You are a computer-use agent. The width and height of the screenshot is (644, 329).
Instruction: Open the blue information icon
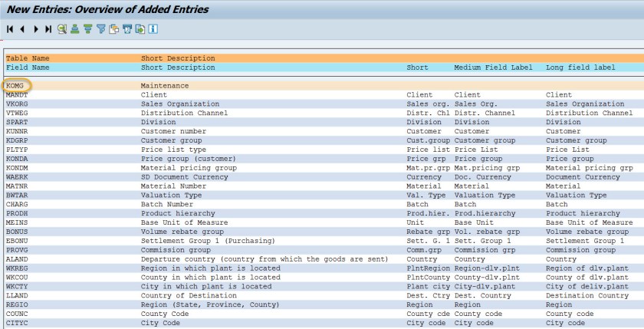(x=153, y=29)
